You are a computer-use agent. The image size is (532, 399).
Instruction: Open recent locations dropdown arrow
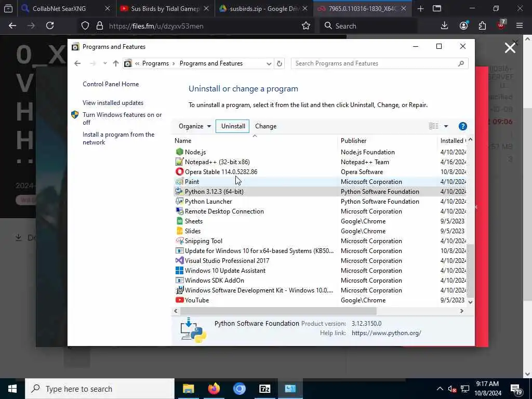click(x=105, y=63)
